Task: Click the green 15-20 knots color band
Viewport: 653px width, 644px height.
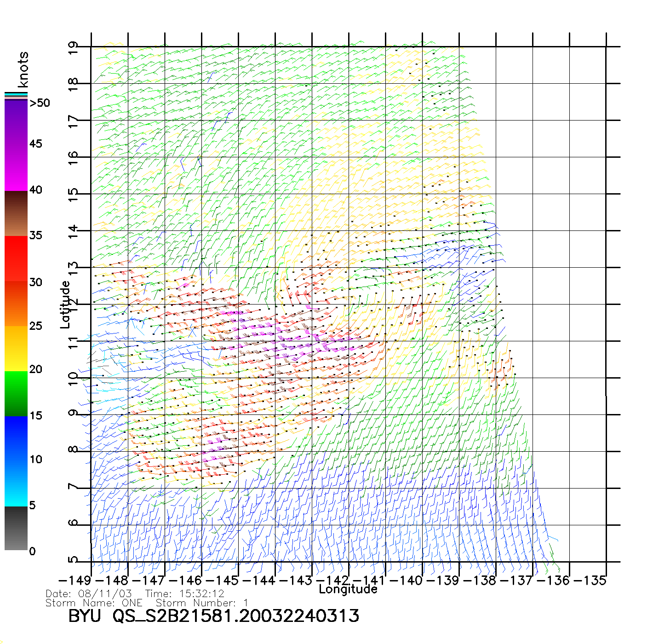Action: coord(16,393)
